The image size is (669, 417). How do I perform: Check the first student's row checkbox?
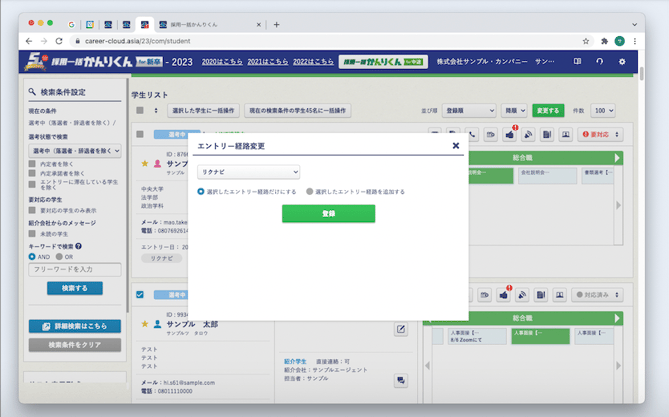click(140, 134)
